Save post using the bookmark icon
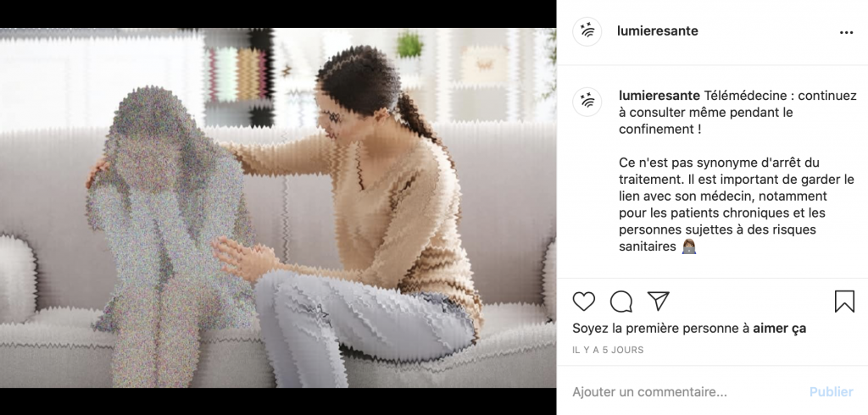 (844, 302)
